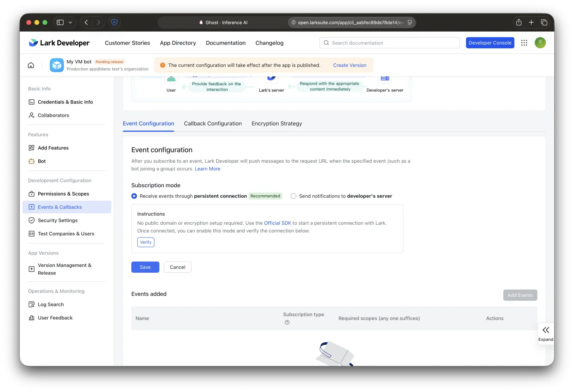The image size is (574, 392).
Task: Open App Directory in top navigation
Action: click(178, 43)
